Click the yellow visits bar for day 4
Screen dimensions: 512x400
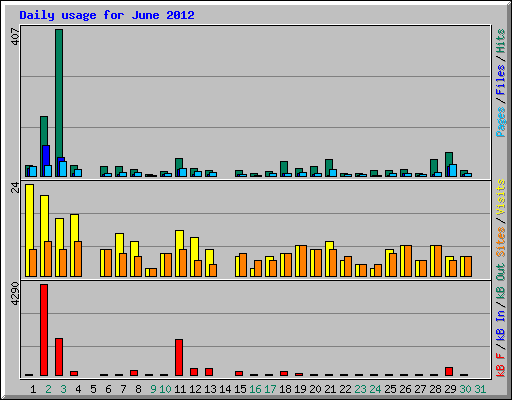coord(75,228)
